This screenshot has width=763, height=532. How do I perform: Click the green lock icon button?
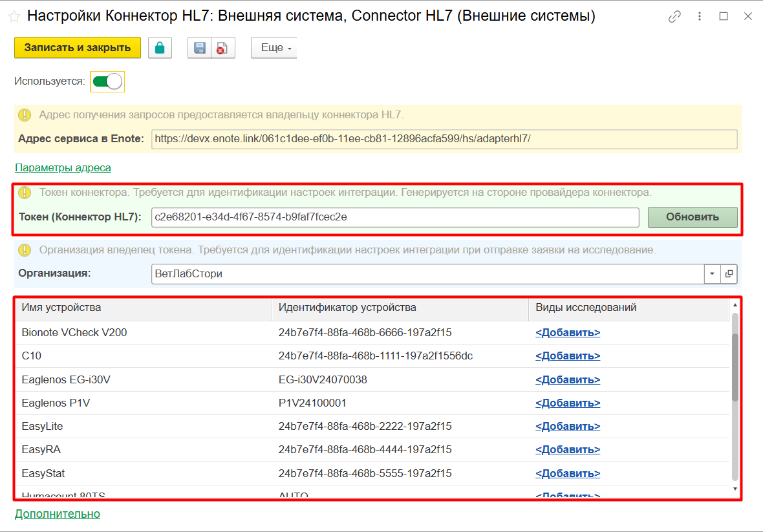(160, 48)
